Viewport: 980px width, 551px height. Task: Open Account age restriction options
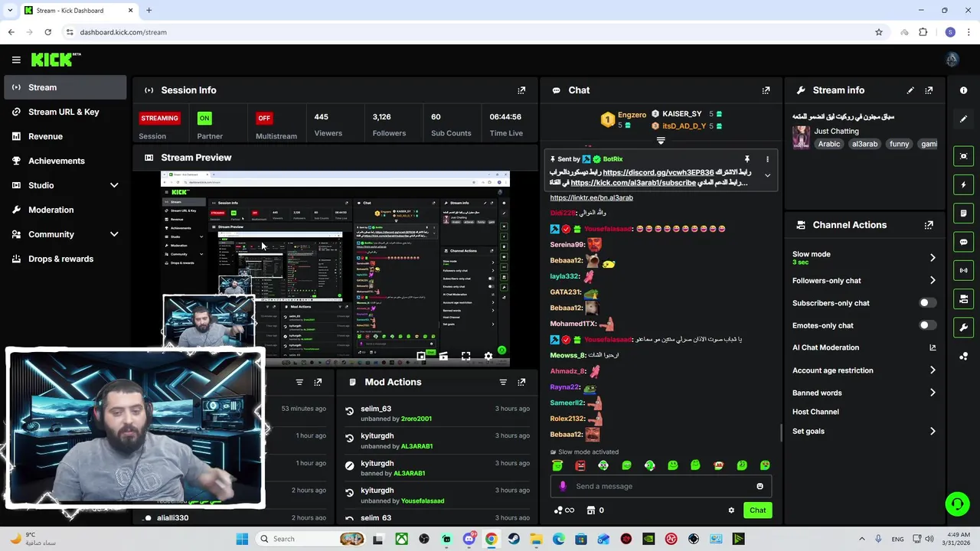(x=933, y=370)
